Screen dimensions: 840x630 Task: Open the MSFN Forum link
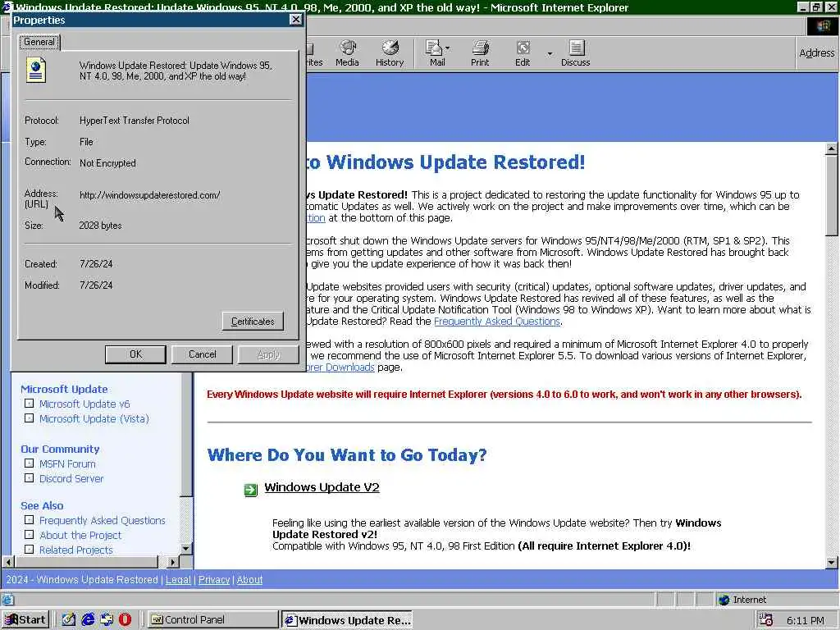pyautogui.click(x=67, y=464)
